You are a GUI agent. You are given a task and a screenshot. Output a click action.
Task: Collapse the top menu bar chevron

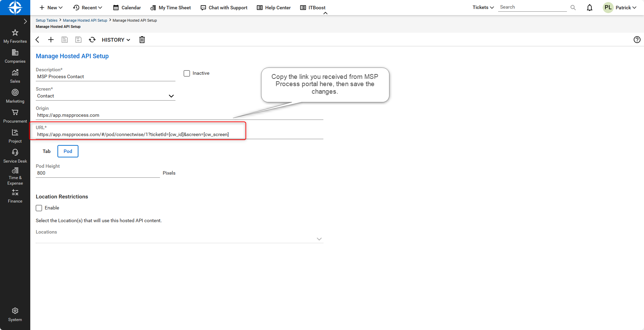pyautogui.click(x=325, y=13)
